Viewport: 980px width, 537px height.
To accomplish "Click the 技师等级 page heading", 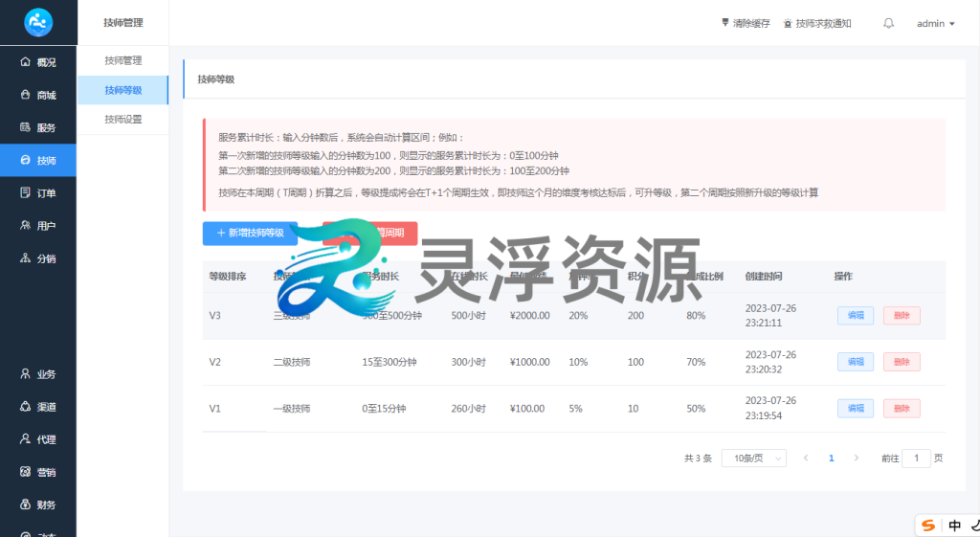I will tap(216, 79).
